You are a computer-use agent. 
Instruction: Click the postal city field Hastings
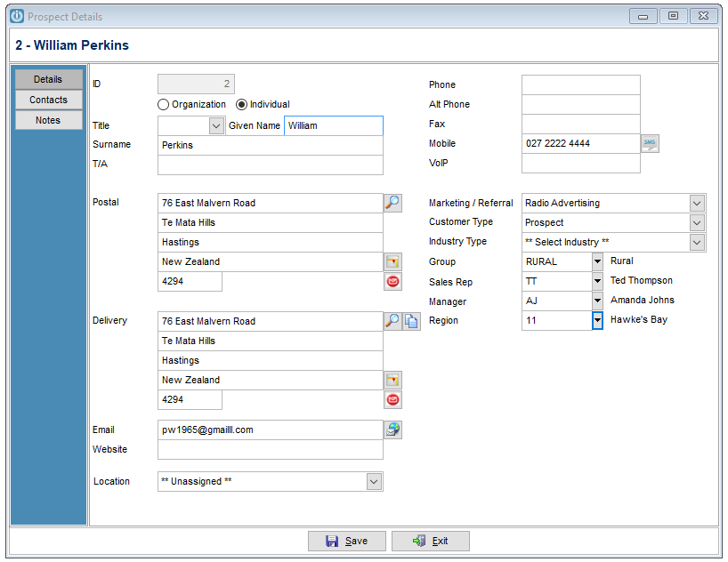[271, 242]
